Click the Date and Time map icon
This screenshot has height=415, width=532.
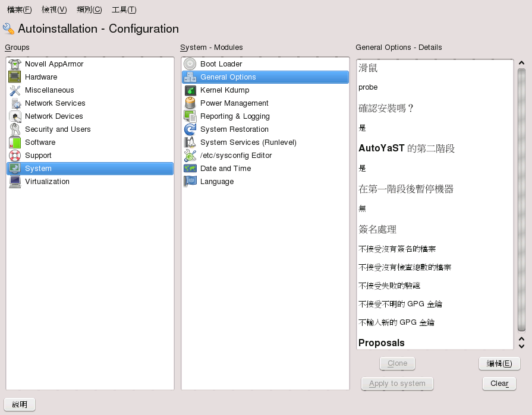(190, 169)
